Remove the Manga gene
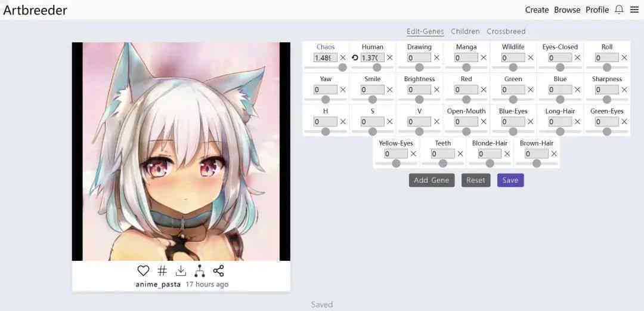This screenshot has height=311, width=644. (x=484, y=57)
